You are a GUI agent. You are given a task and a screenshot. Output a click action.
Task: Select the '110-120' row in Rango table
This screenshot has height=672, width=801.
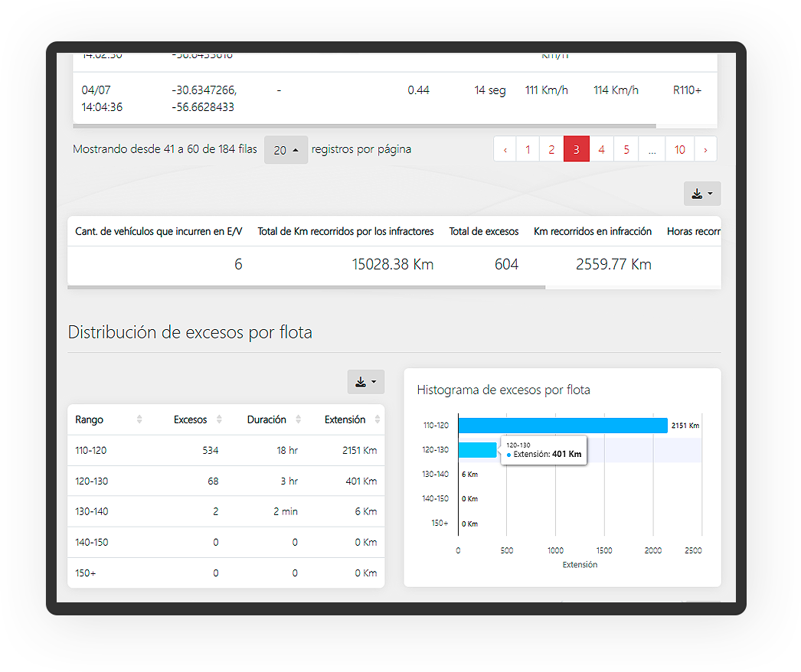pos(226,450)
